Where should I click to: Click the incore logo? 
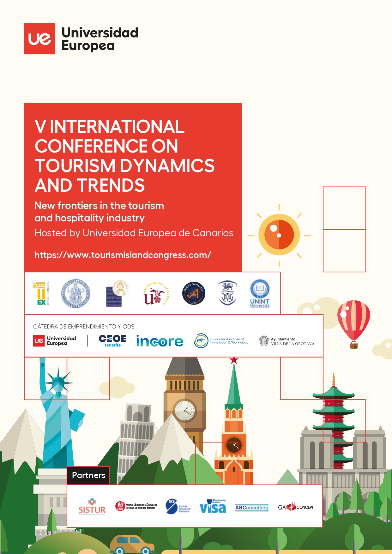click(160, 341)
